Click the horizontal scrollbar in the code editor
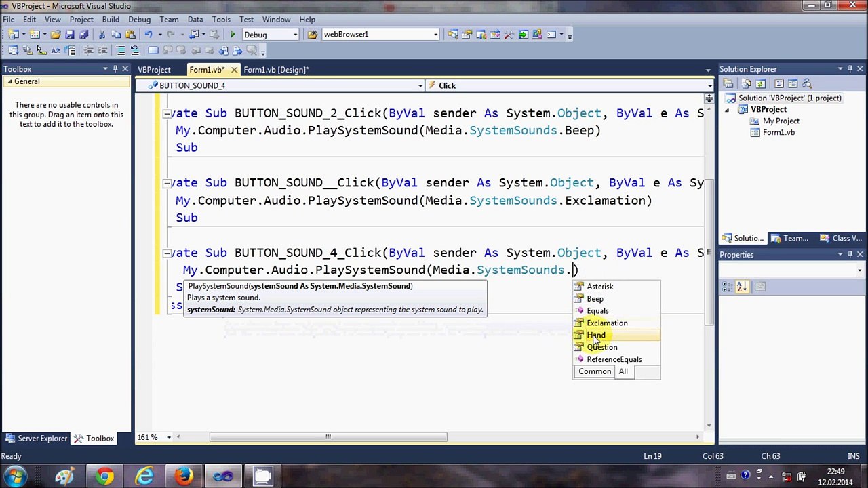This screenshot has height=488, width=868. (328, 437)
